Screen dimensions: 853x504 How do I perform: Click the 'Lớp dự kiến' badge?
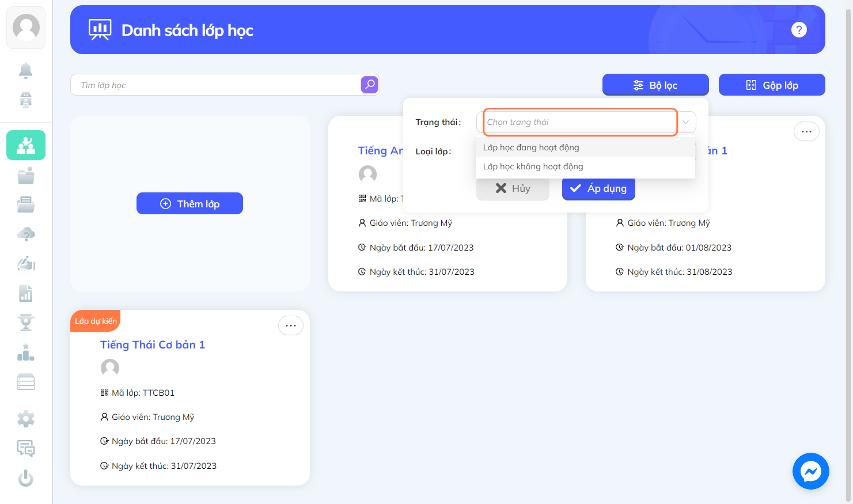pyautogui.click(x=96, y=321)
